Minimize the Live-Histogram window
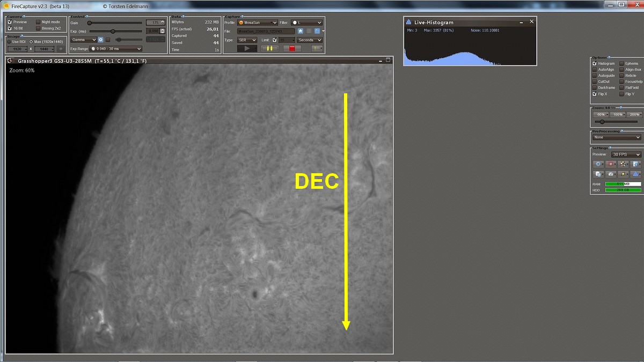 coord(521,22)
